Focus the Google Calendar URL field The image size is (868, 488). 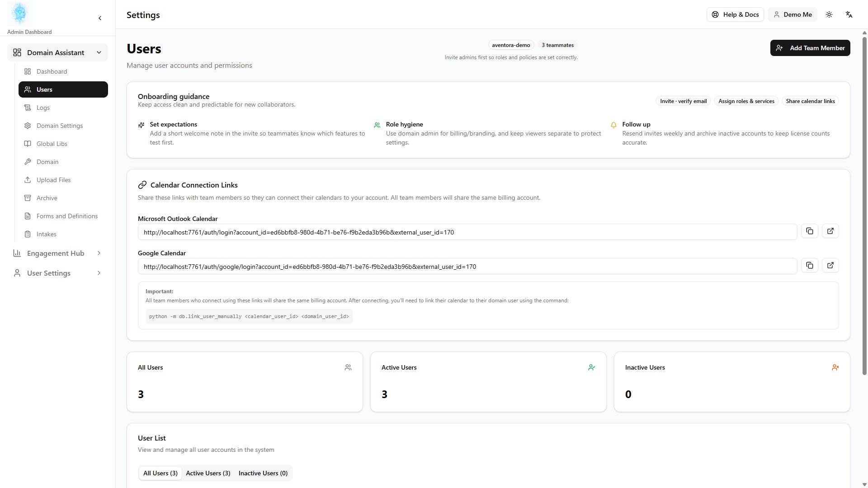(467, 267)
